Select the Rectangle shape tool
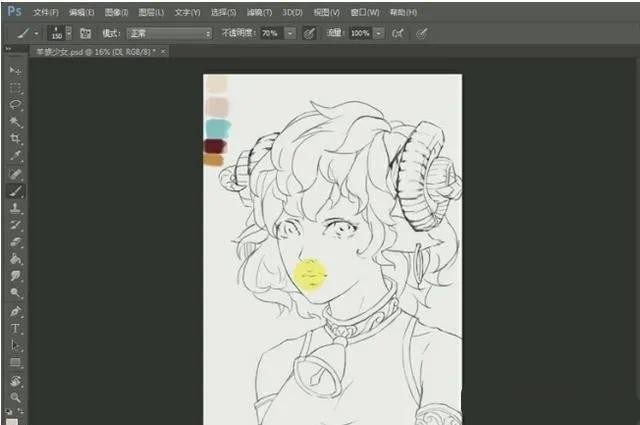The width and height of the screenshot is (640, 425). [x=15, y=363]
